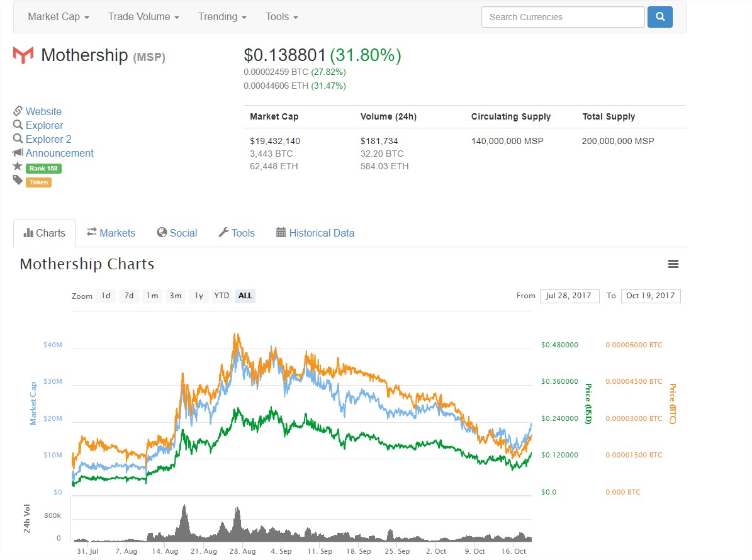Open the Explorer link
Viewport: 752px width, 560px height.
[x=44, y=125]
